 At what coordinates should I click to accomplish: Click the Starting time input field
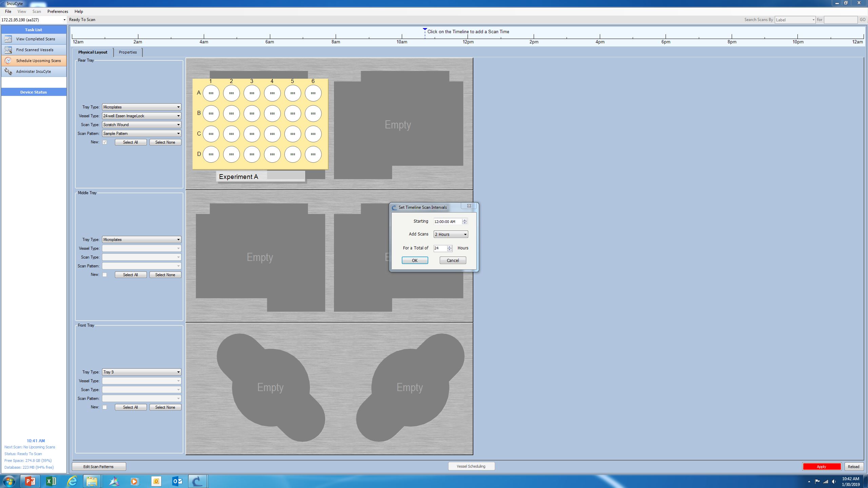point(447,222)
